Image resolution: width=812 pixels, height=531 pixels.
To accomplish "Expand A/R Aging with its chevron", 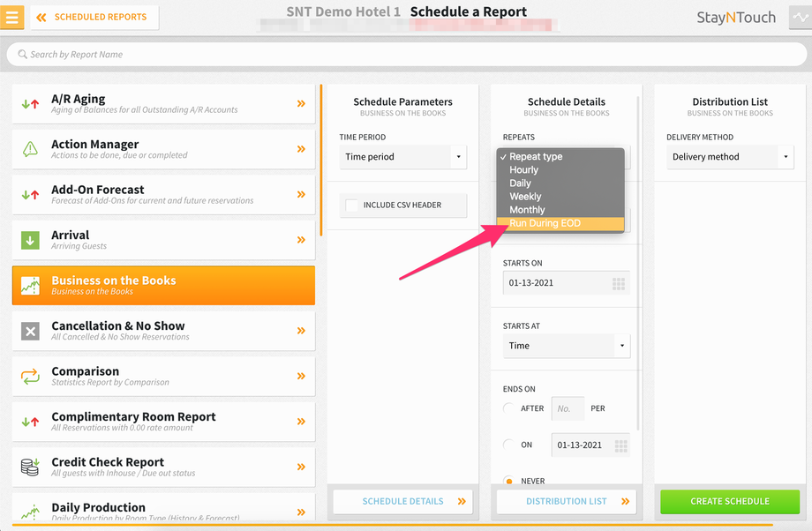I will click(x=301, y=103).
